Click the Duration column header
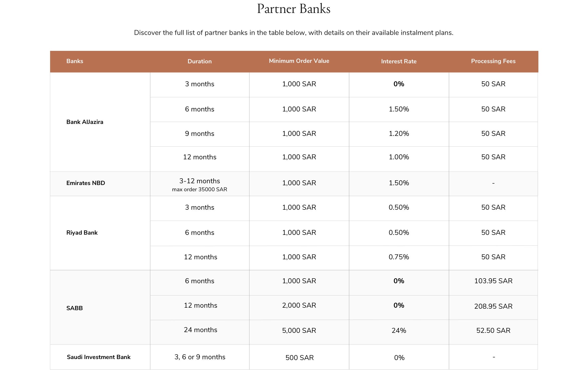Image resolution: width=588 pixels, height=370 pixels. [x=200, y=61]
